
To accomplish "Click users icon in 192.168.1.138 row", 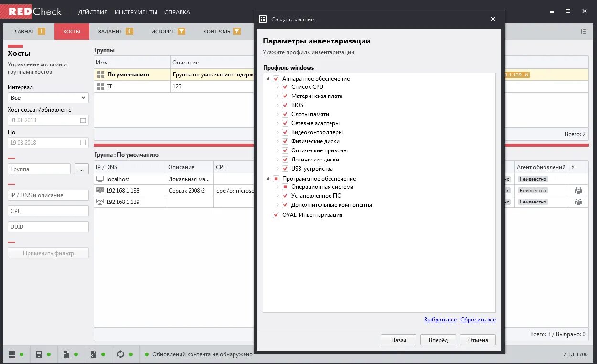I will coord(578,190).
